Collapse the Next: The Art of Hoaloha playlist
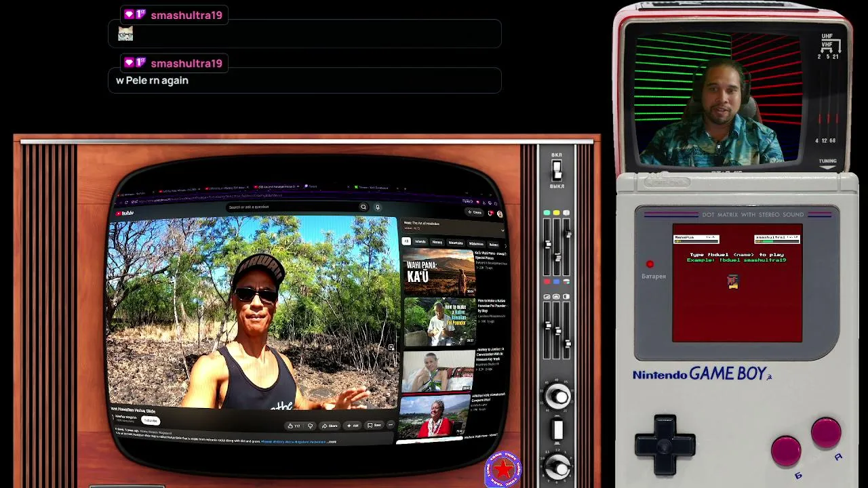 click(x=502, y=230)
